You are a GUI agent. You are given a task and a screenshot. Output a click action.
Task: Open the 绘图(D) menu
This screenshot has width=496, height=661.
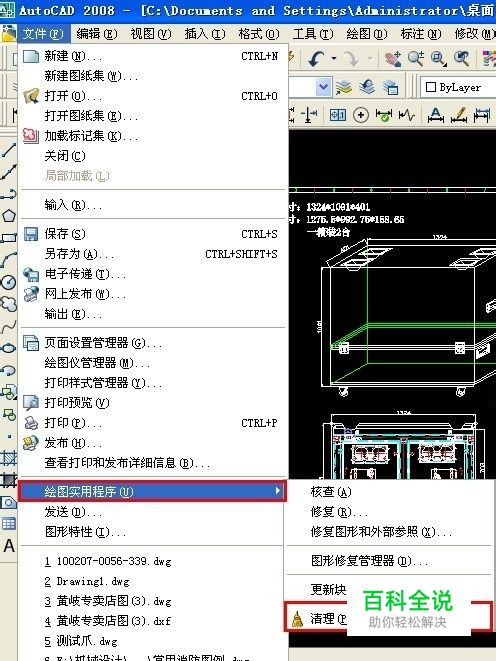tap(367, 33)
